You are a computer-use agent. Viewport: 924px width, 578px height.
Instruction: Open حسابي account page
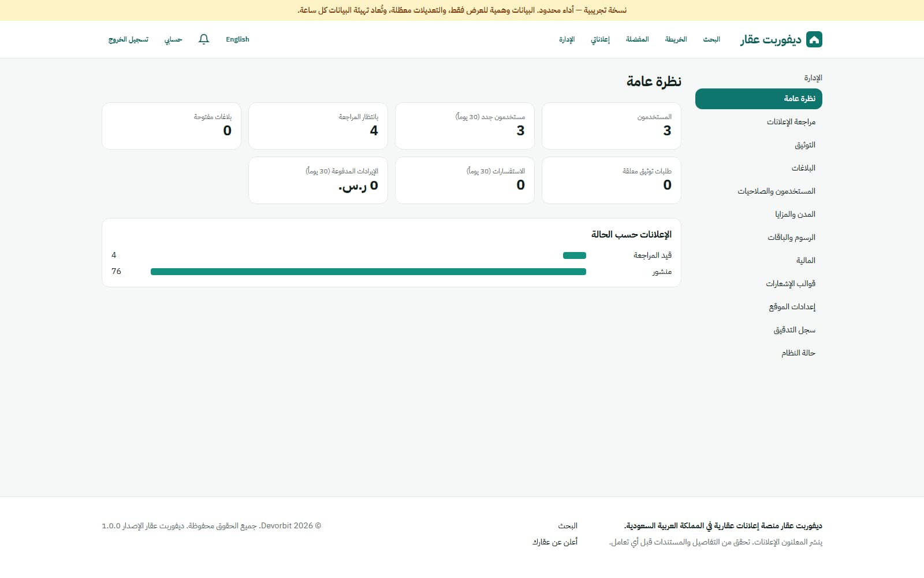coord(173,39)
